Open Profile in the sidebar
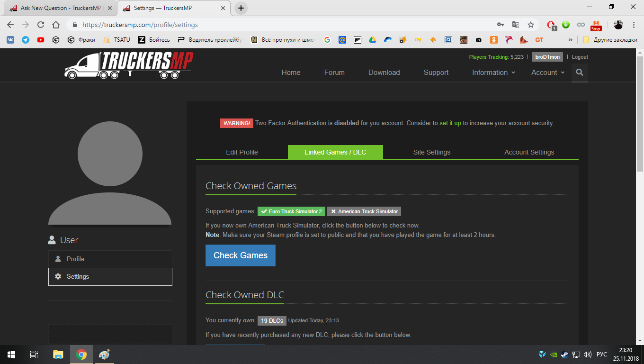The width and height of the screenshot is (644, 364). (110, 259)
